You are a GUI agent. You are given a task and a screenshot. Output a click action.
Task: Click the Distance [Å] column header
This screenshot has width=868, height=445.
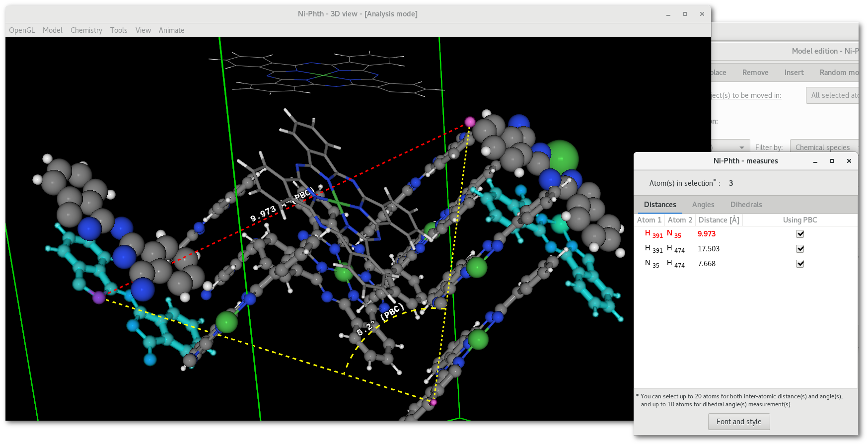(x=719, y=220)
